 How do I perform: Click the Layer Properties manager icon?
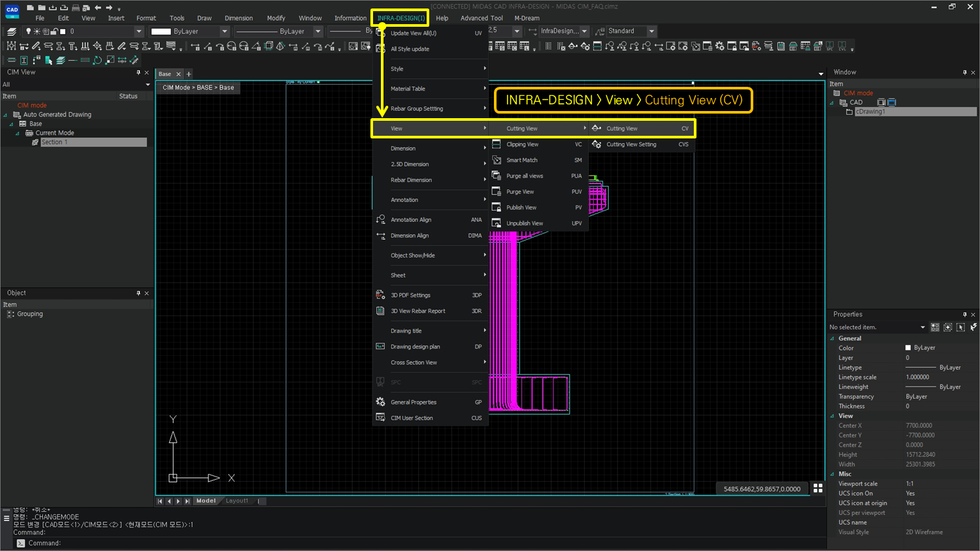click(x=12, y=31)
